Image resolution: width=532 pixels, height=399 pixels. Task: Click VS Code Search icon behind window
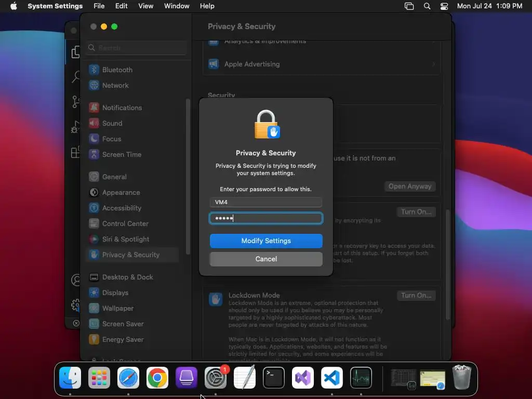[75, 77]
